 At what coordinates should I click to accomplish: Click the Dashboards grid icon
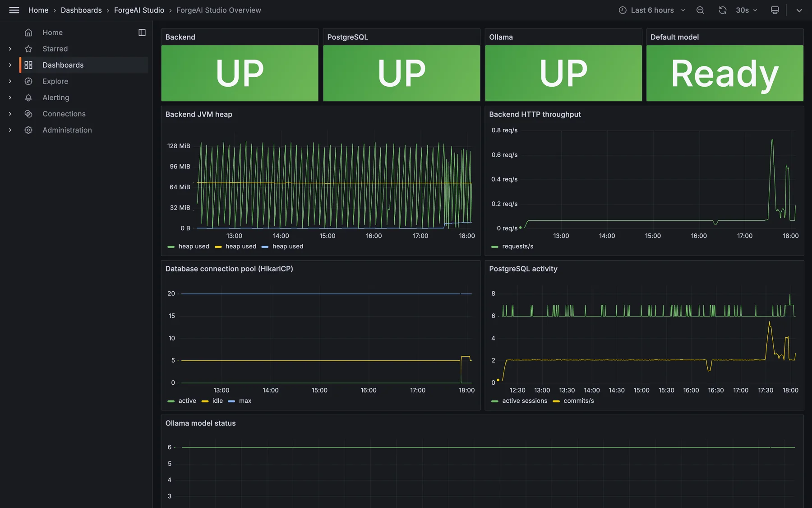click(x=28, y=65)
